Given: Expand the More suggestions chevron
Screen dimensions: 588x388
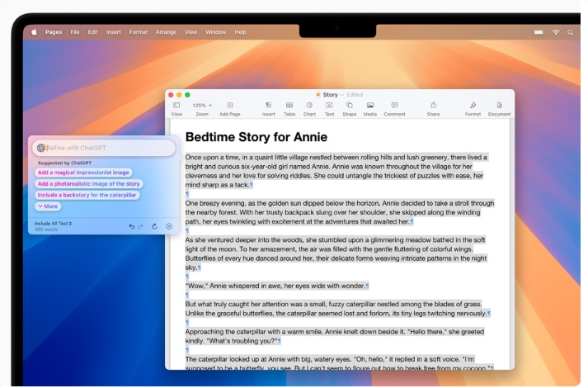Looking at the screenshot, I should point(48,206).
